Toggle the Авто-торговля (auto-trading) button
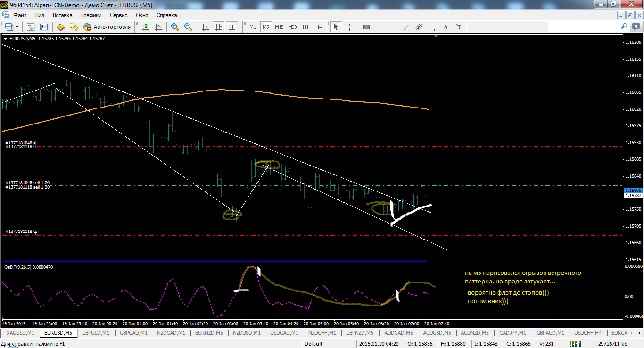 (107, 27)
